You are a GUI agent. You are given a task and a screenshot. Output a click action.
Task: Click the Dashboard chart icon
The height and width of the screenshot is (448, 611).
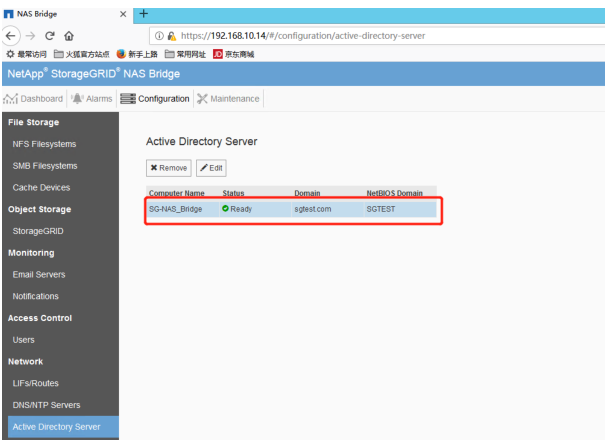[x=11, y=99]
